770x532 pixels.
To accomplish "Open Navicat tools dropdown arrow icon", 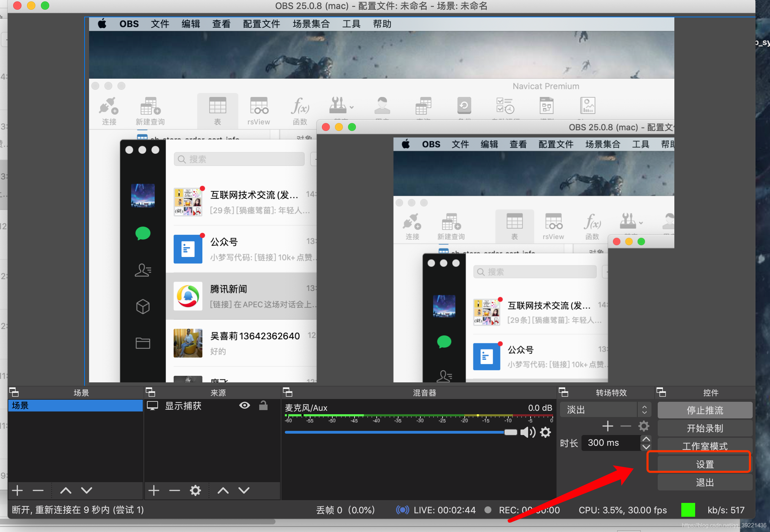I will tap(352, 107).
